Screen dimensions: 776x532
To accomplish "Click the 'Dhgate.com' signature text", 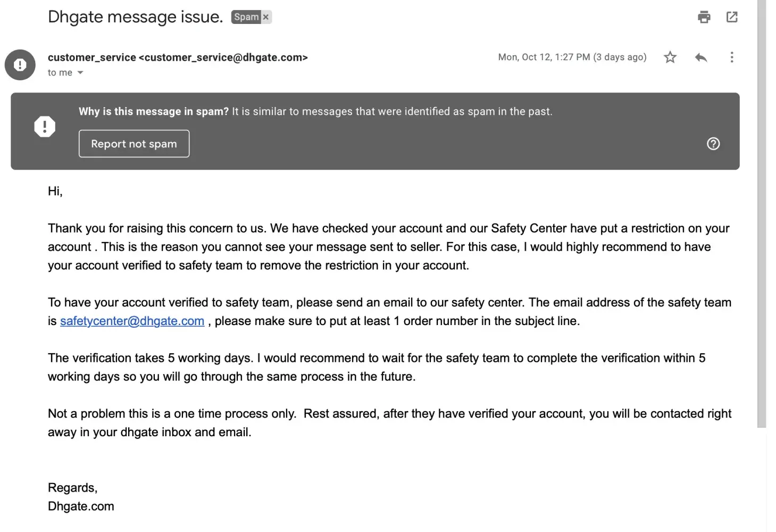I will pos(81,506).
